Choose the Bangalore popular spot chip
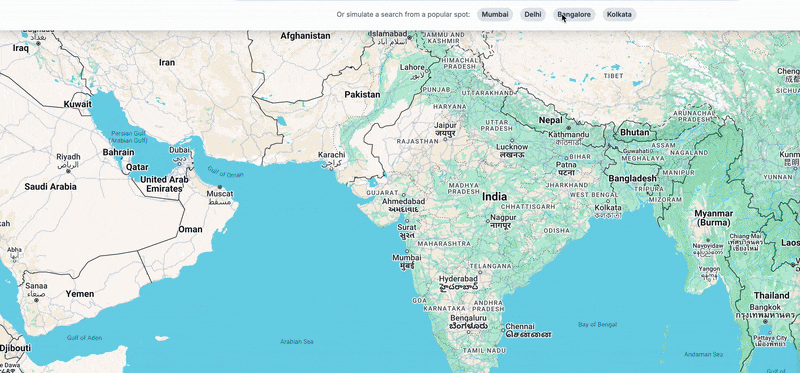 point(574,14)
